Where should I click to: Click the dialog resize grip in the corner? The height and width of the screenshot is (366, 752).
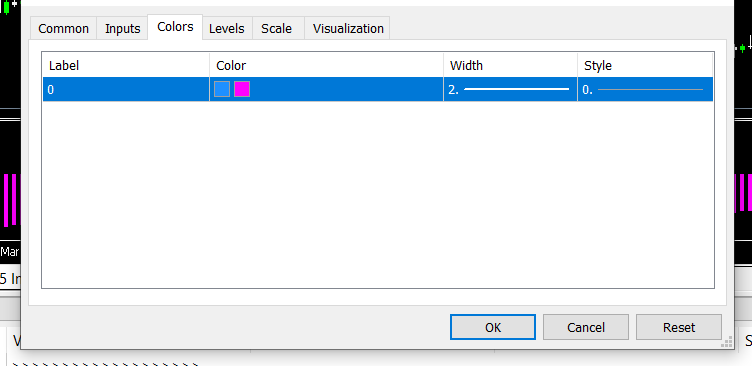pos(727,342)
